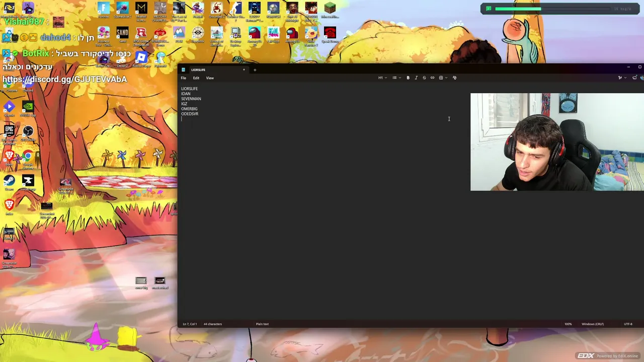The width and height of the screenshot is (644, 362).
Task: Click the IDAN line in the text
Action: pos(186,94)
